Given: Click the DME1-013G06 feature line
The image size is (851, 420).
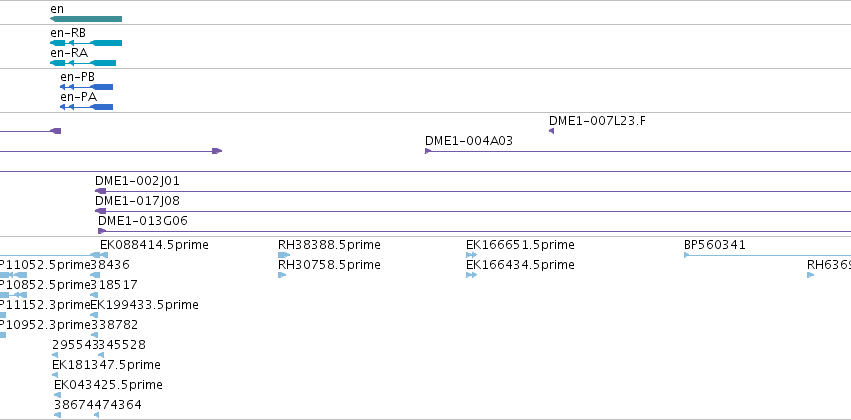Looking at the screenshot, I should [474, 231].
